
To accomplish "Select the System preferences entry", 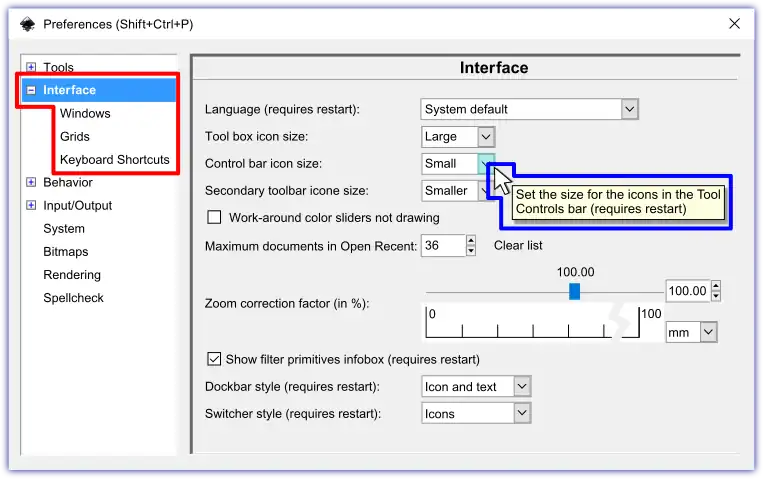I will (x=64, y=228).
